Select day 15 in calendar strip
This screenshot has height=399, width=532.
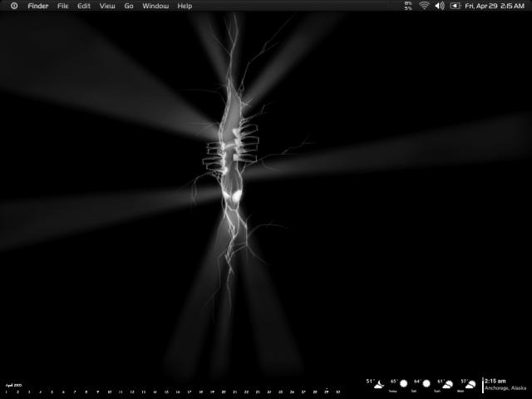[166, 392]
